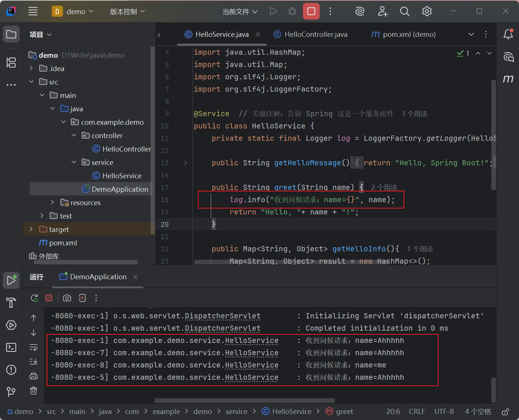Collapse the controller package
Viewport: 519px width, 420px height.
(x=74, y=136)
